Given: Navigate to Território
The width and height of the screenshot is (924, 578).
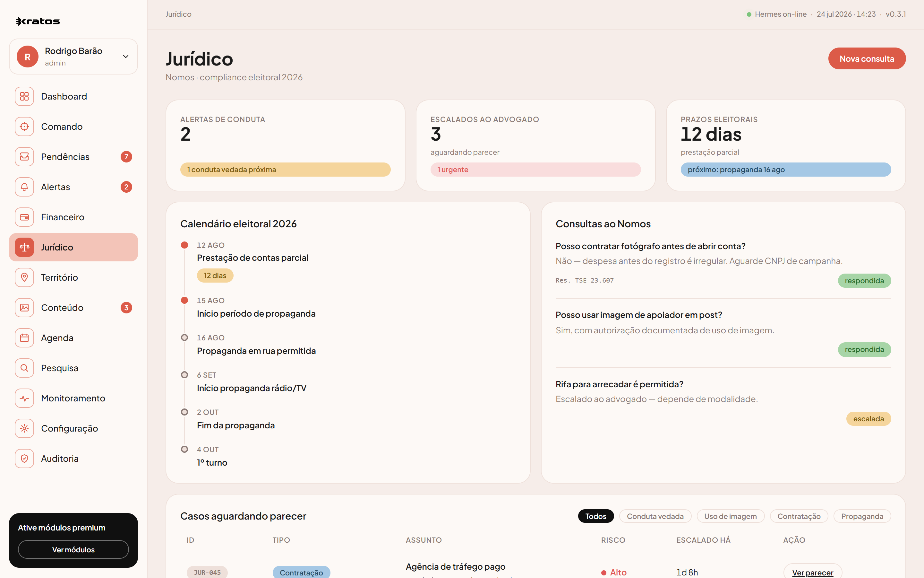Looking at the screenshot, I should pyautogui.click(x=73, y=277).
